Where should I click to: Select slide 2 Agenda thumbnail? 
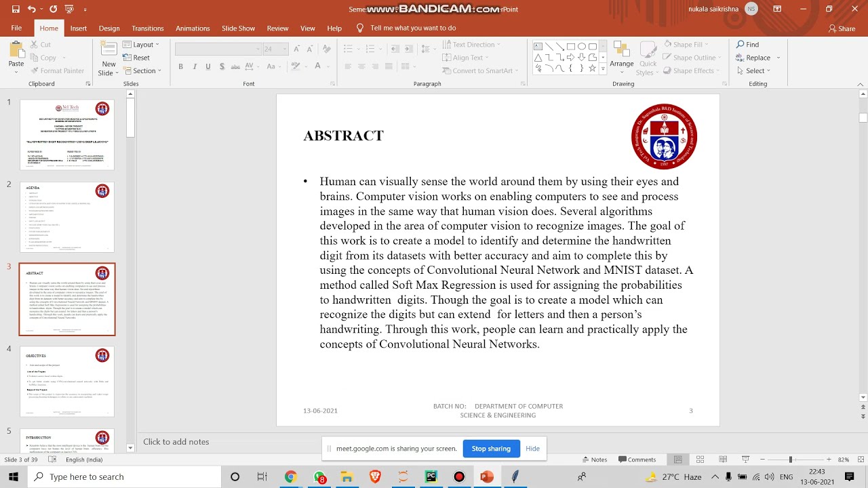pos(67,217)
